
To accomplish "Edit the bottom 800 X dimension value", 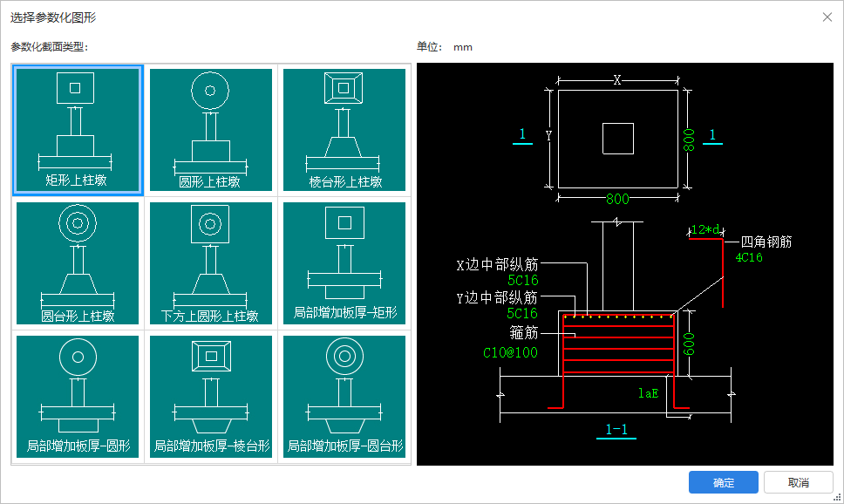I will click(x=617, y=199).
